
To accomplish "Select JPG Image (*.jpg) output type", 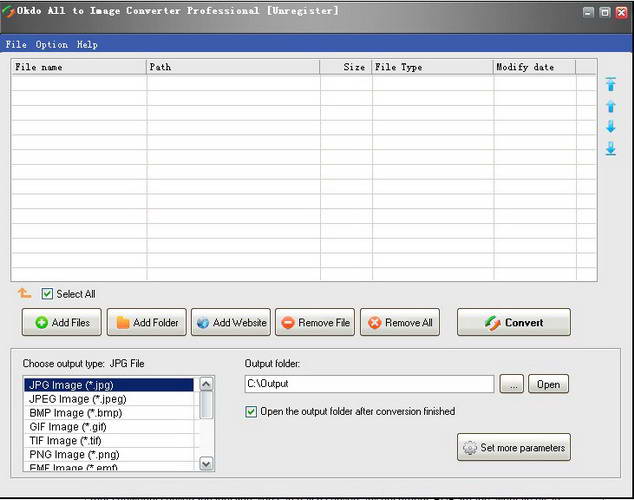I will [x=109, y=385].
